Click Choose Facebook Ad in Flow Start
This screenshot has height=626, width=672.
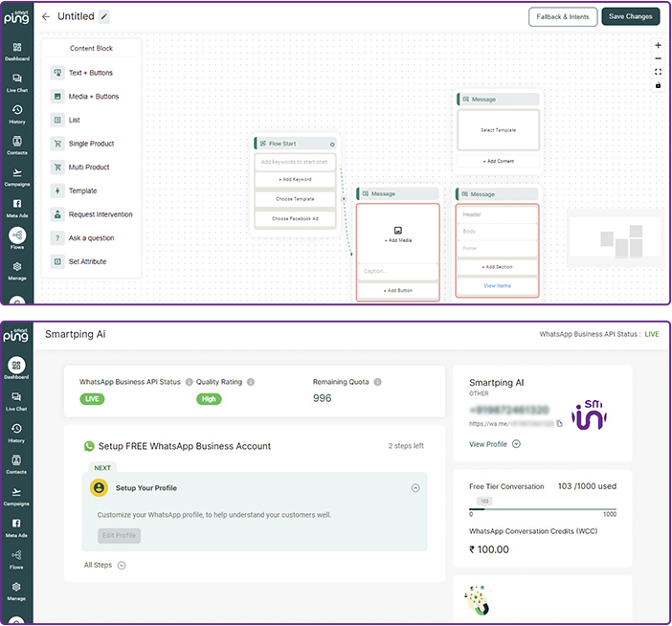tap(295, 218)
